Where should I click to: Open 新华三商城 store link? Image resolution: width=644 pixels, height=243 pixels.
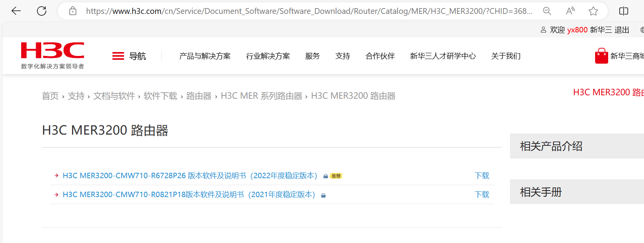627,56
